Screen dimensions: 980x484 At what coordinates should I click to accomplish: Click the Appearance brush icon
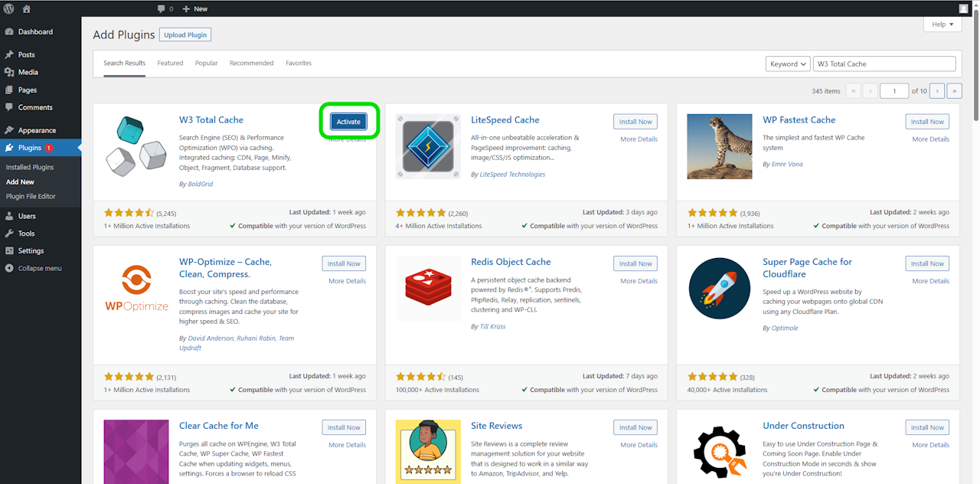pos(9,130)
